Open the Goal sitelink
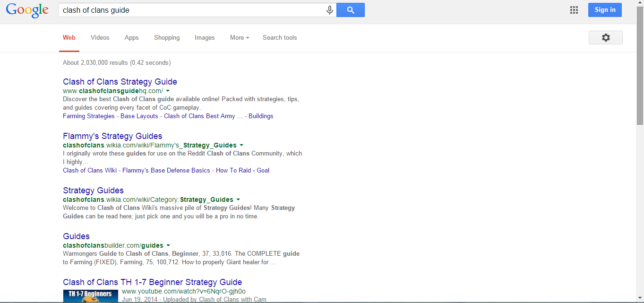 [x=263, y=171]
